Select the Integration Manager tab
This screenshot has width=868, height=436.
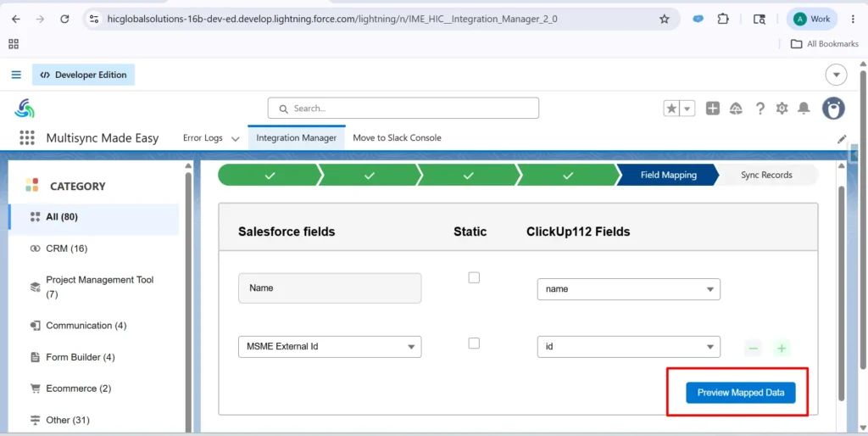(296, 138)
